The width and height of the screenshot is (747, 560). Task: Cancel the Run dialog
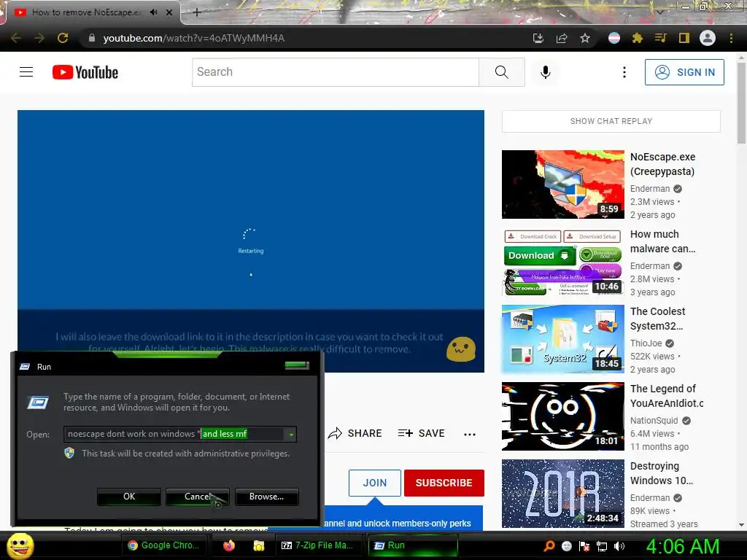tap(197, 497)
